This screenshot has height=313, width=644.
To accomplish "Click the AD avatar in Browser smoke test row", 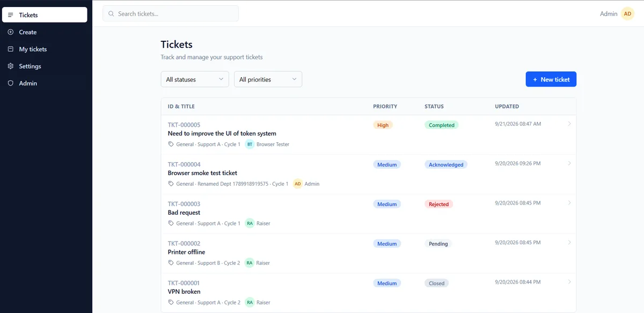I will pyautogui.click(x=297, y=184).
